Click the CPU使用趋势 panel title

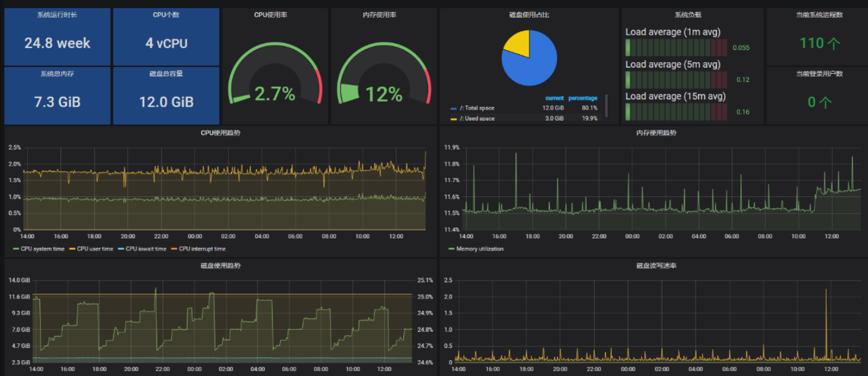point(220,132)
